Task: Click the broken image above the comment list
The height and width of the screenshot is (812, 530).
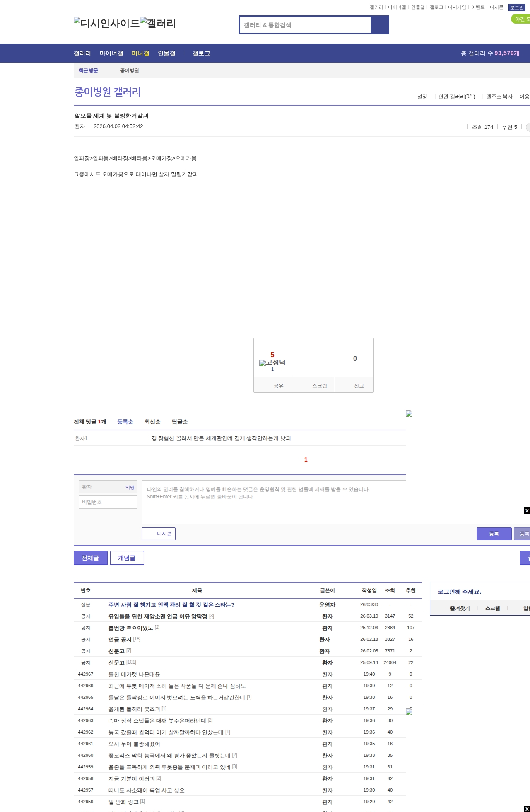Action: tap(409, 413)
